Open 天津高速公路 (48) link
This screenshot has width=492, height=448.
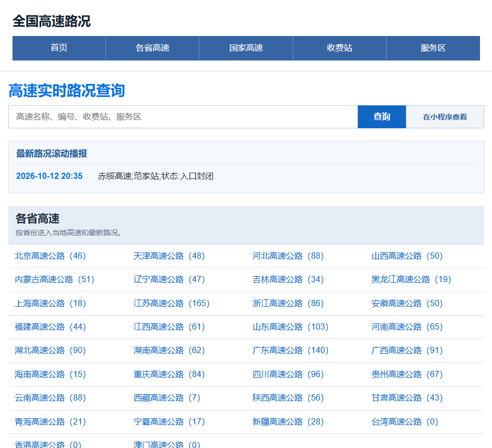[169, 256]
